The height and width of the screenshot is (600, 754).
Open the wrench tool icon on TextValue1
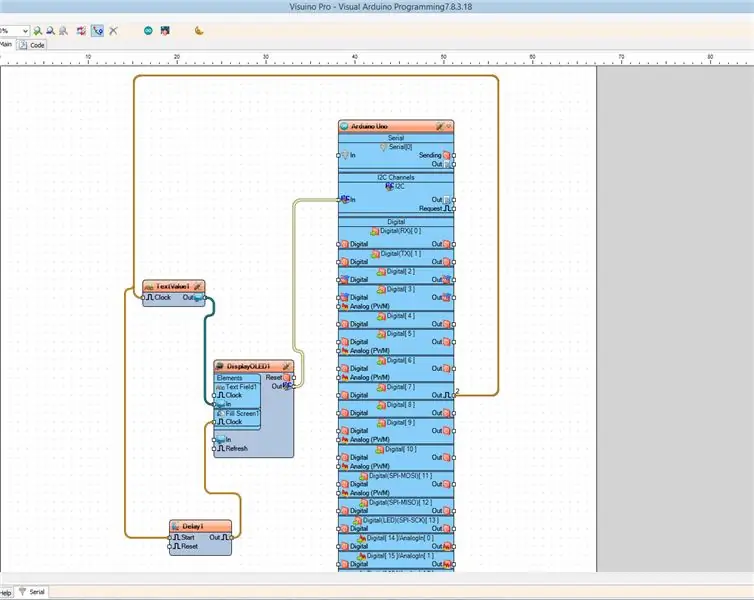click(x=198, y=287)
